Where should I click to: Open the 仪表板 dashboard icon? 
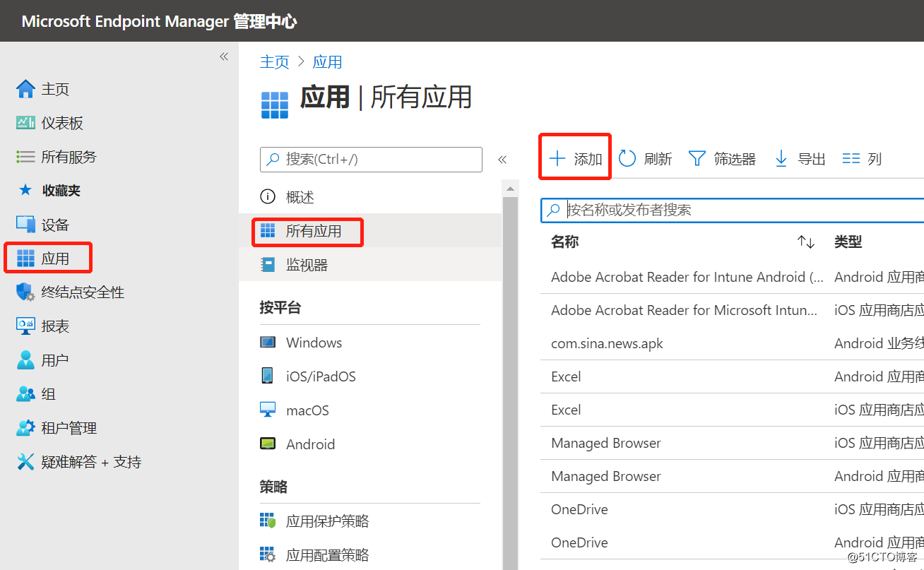coord(25,123)
